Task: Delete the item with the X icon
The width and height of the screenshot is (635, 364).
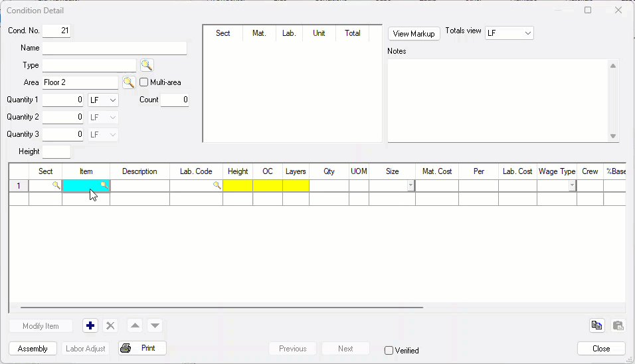Action: coord(110,325)
